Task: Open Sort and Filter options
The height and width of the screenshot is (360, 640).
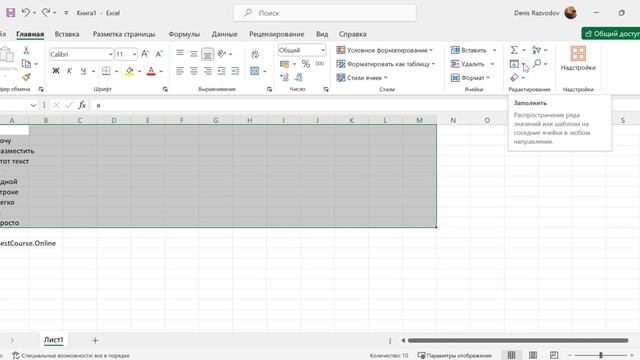Action: pos(537,50)
